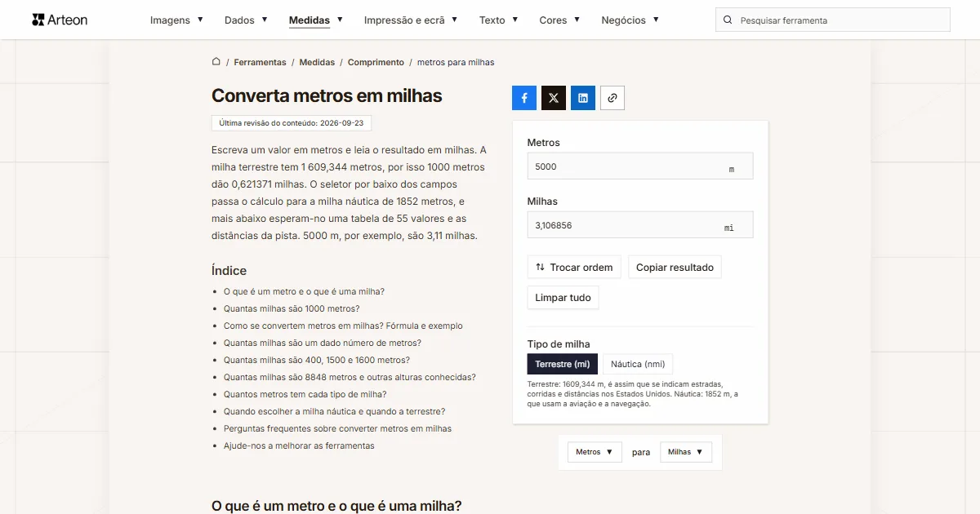Jump to 'Quantas milhas são 400, 1500 e 1600'

point(317,360)
